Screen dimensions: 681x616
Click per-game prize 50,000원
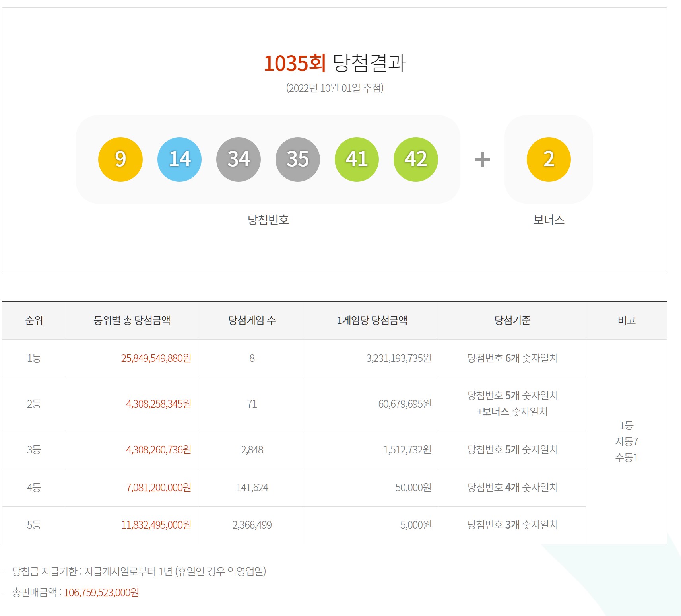(413, 488)
